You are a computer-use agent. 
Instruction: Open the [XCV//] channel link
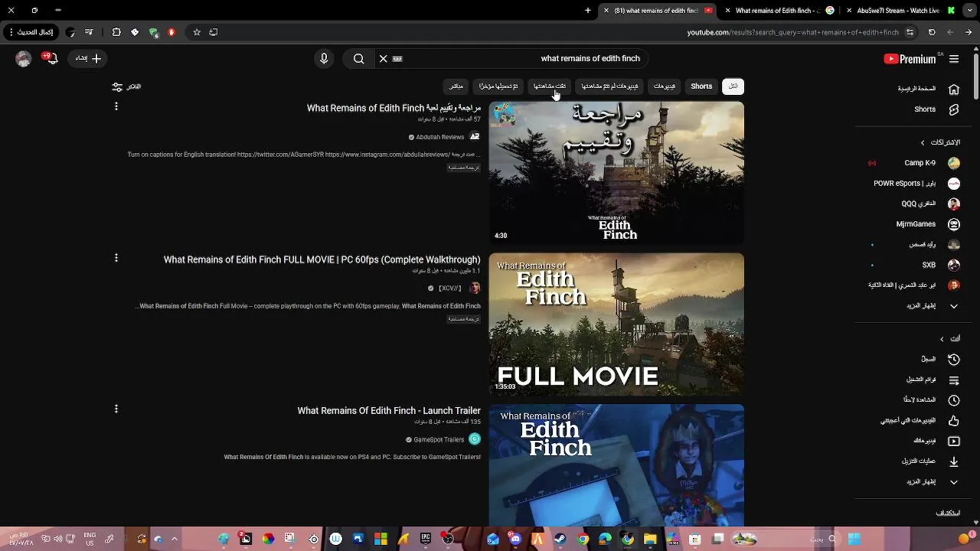coord(449,289)
